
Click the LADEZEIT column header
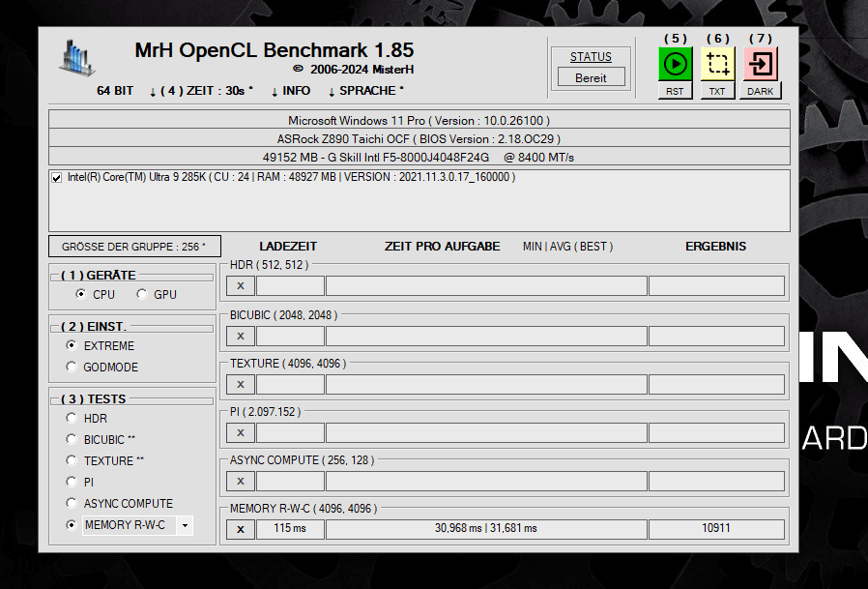pyautogui.click(x=288, y=247)
